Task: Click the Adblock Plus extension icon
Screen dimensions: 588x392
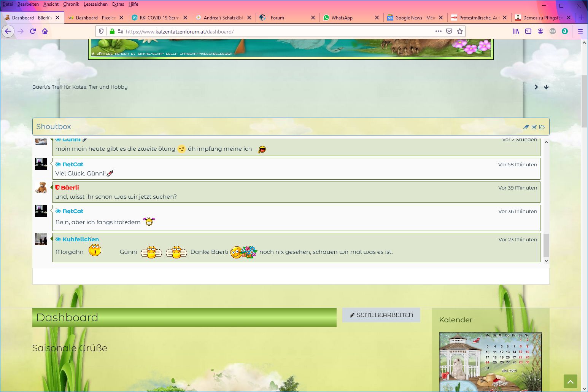Action: (x=553, y=31)
